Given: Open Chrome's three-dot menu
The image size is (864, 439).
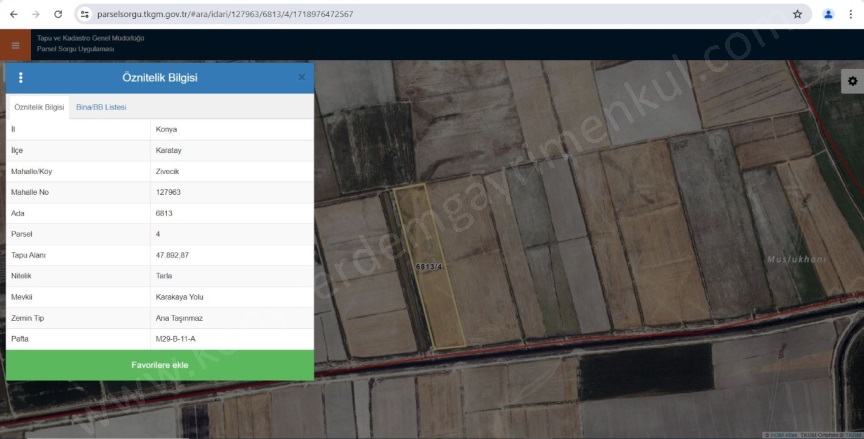Looking at the screenshot, I should [x=851, y=15].
